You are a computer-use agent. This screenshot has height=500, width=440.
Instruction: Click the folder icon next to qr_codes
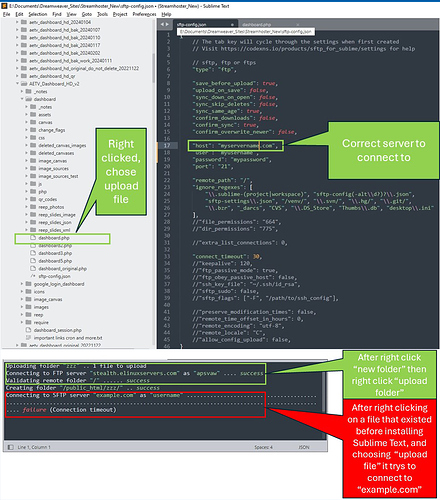(33, 199)
